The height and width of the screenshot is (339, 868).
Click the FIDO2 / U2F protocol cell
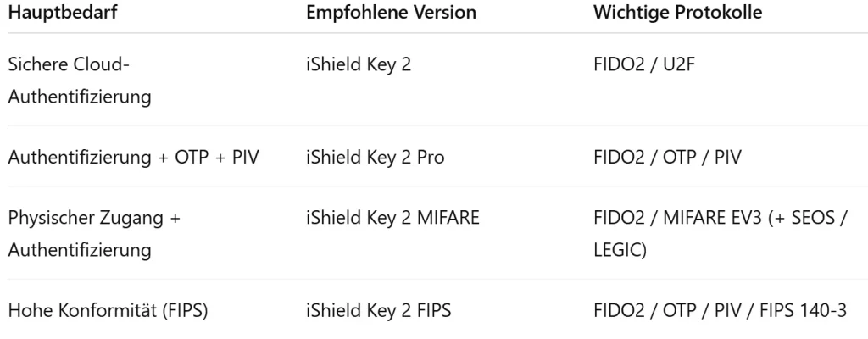(643, 64)
